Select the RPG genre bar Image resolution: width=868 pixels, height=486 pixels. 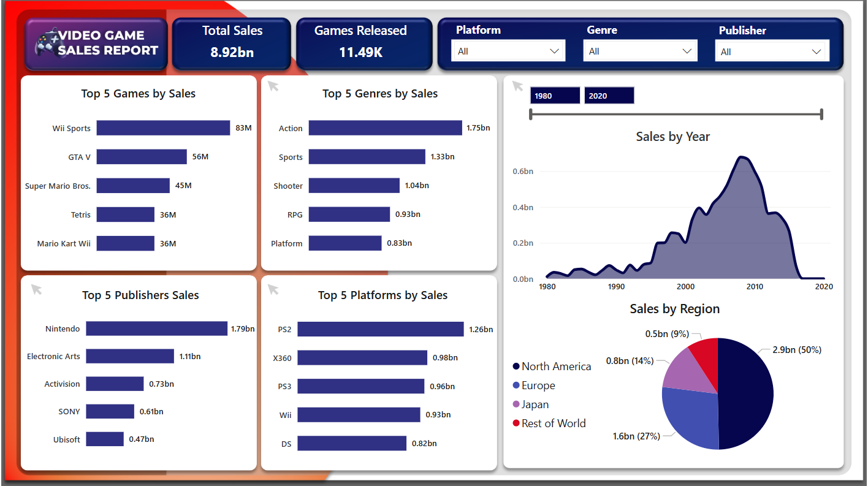(349, 215)
